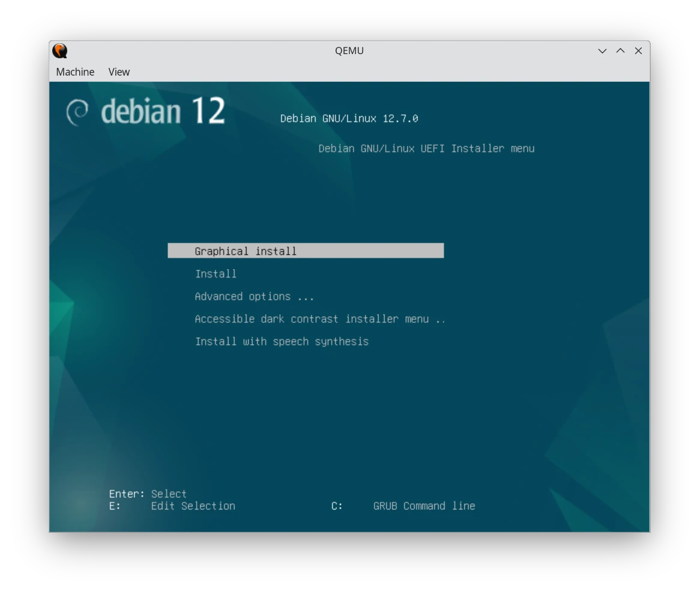Maximize the QEMU window

click(x=620, y=51)
